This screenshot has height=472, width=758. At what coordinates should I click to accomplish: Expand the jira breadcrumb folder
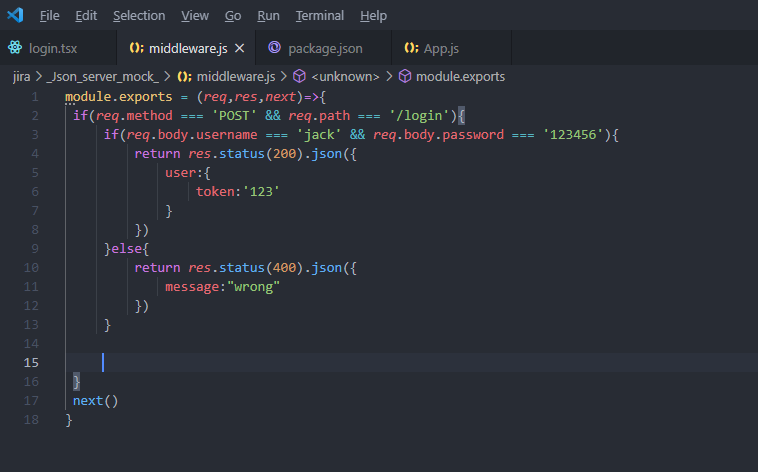21,76
